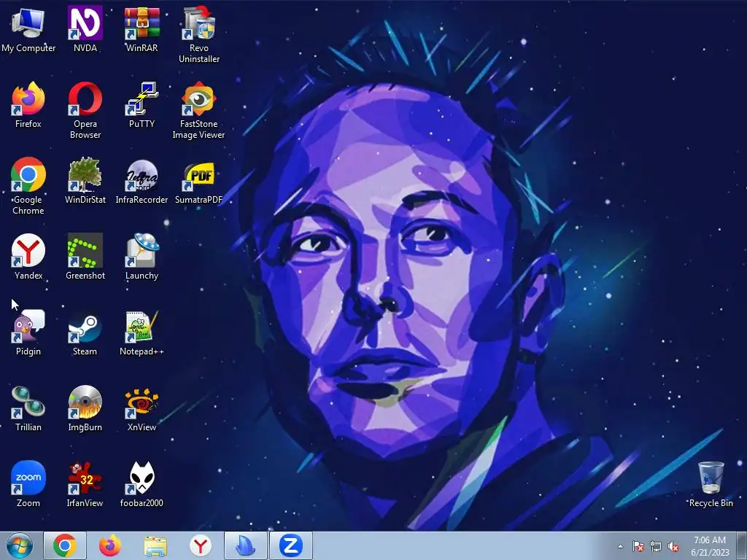Open PuTTY desktop shortcut
Screen dimensions: 747x560
(142, 105)
